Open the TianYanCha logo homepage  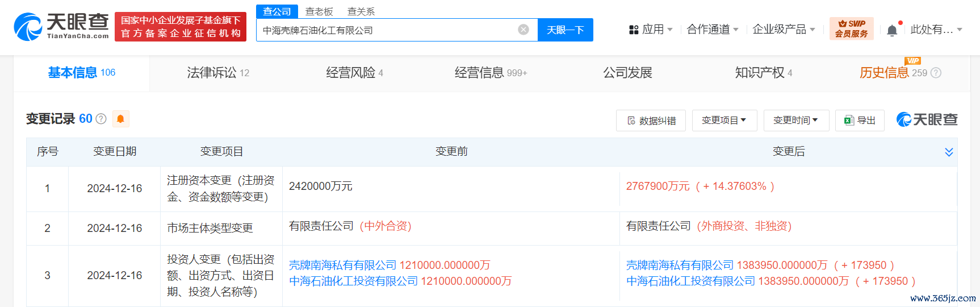(x=61, y=26)
